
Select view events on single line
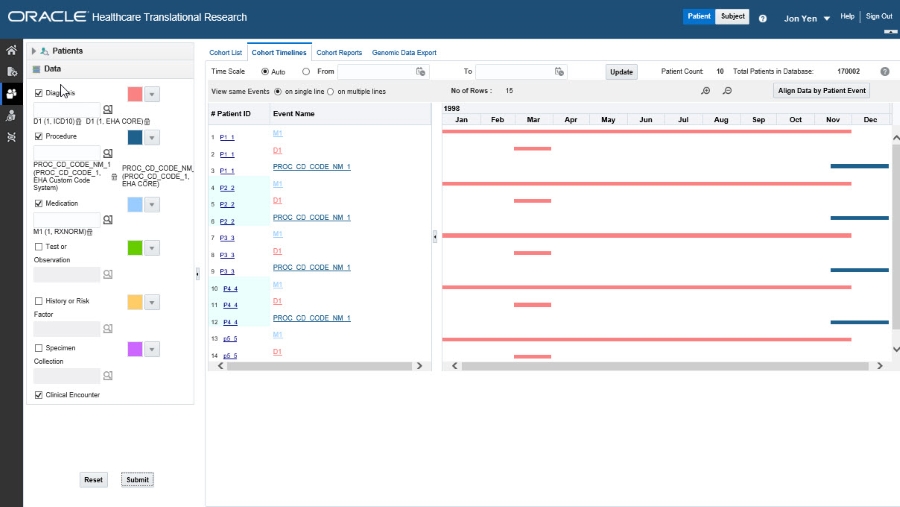coord(278,91)
